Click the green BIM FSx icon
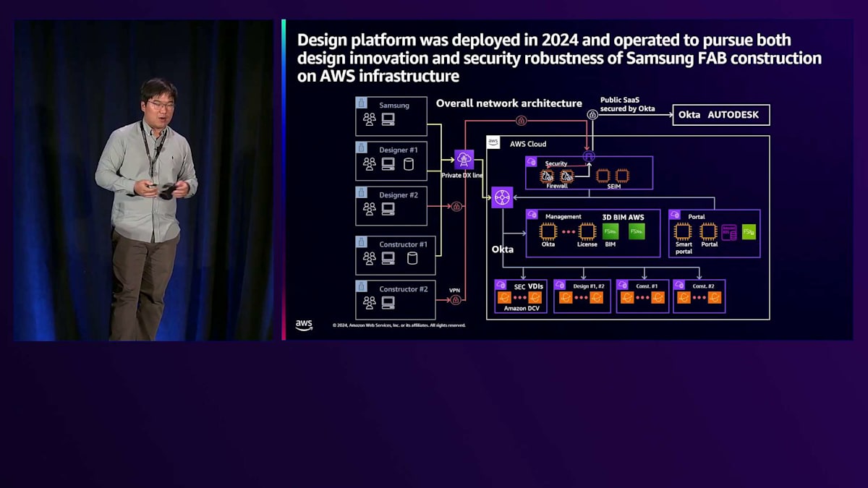This screenshot has height=488, width=868. [610, 231]
